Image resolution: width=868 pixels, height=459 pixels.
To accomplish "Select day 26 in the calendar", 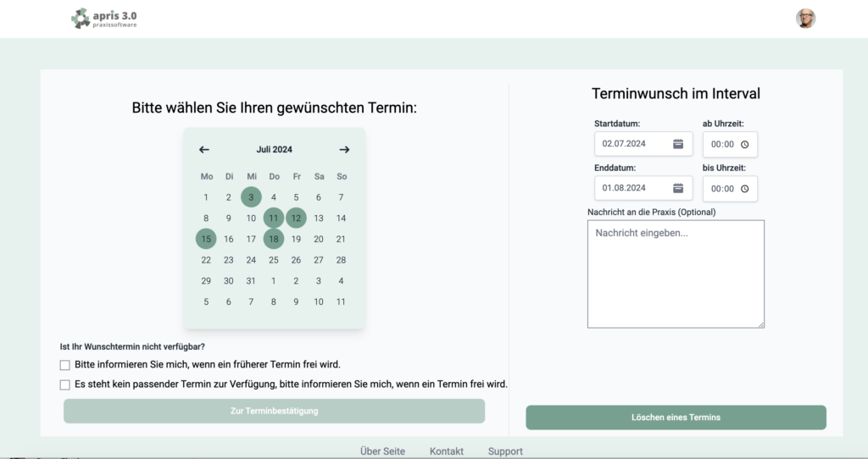I will pyautogui.click(x=296, y=260).
